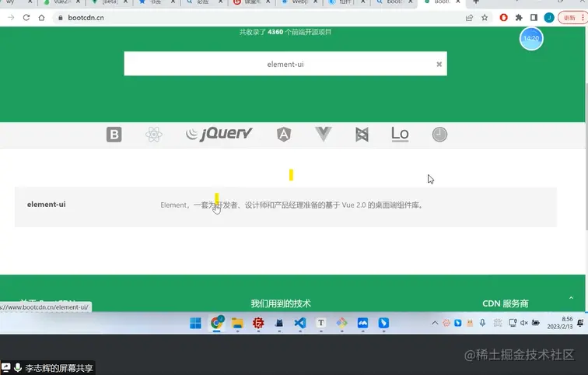Click the microphone tray icon

click(x=483, y=323)
